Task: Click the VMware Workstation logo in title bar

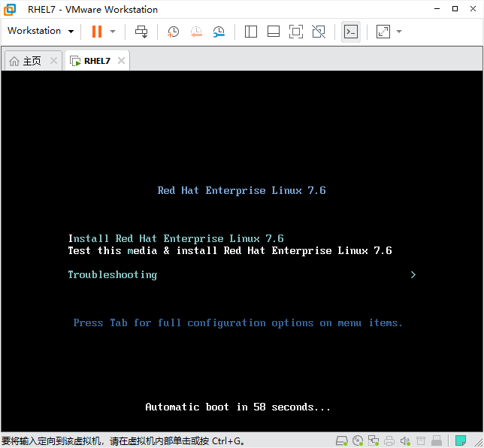Action: pyautogui.click(x=10, y=9)
